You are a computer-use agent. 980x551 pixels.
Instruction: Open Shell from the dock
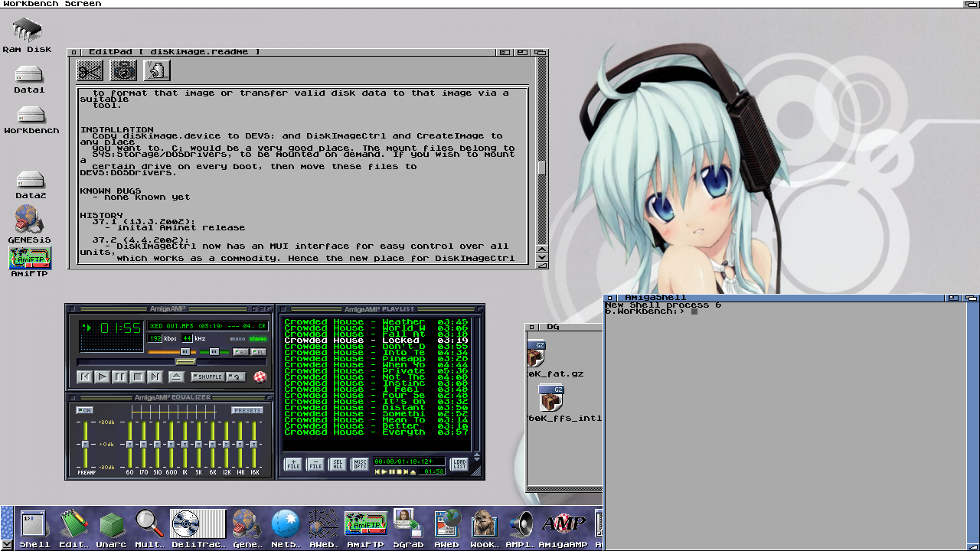tap(34, 529)
